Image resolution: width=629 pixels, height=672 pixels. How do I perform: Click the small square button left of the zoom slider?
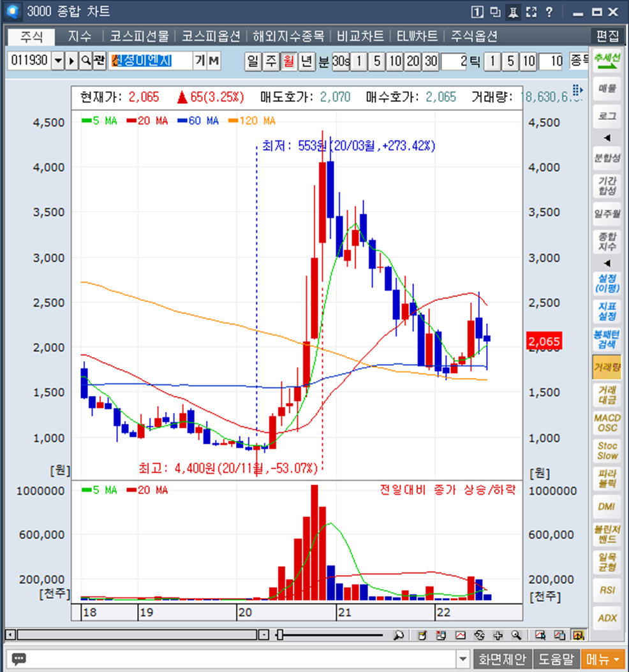tap(264, 635)
